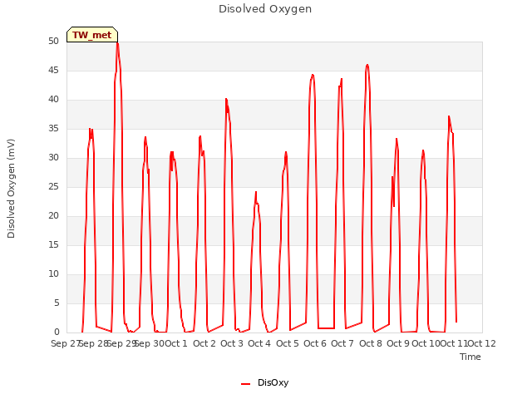Click the 15 y-axis tick value
This screenshot has height=399, width=532.
pos(53,244)
